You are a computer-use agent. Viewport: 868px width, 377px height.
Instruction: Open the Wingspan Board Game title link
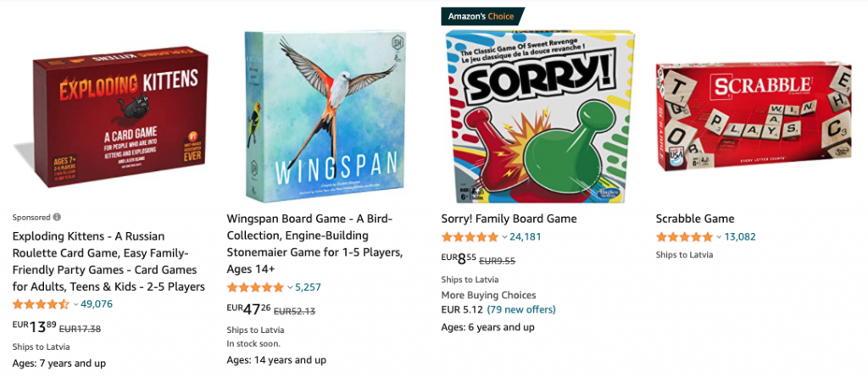(x=314, y=244)
